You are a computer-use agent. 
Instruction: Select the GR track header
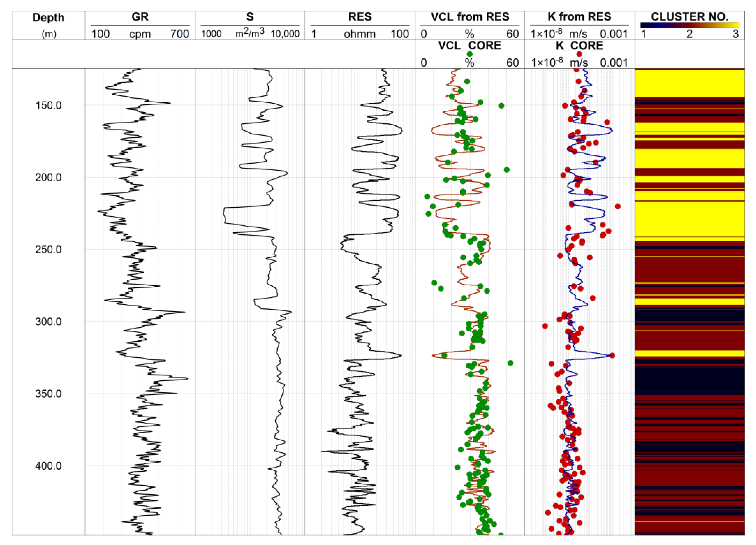(140, 17)
